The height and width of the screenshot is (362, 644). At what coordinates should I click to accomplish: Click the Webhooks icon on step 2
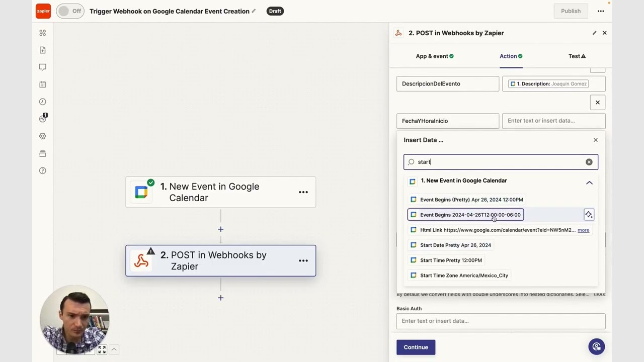(x=141, y=260)
